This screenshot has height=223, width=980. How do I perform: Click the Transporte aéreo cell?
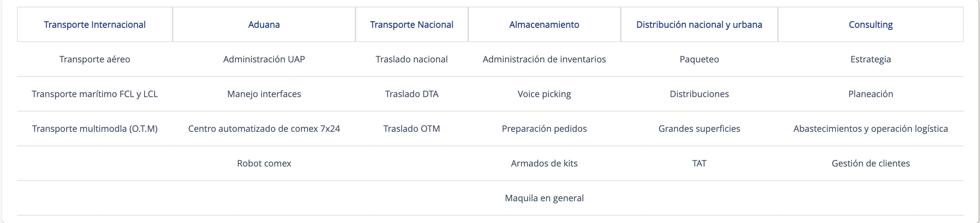pos(95,59)
